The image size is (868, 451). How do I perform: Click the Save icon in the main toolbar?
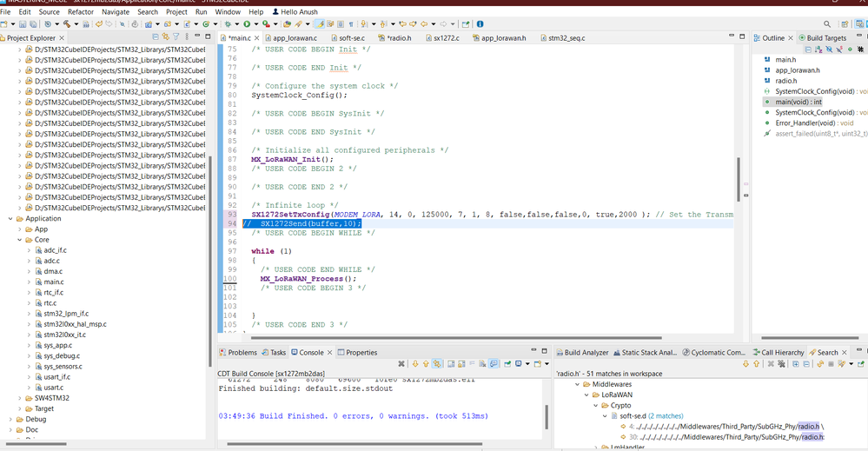pos(23,24)
